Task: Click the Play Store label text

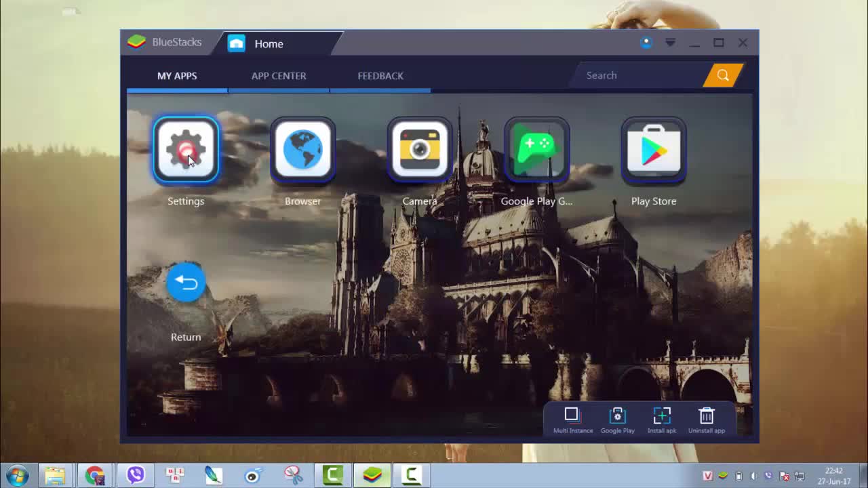Action: point(654,201)
